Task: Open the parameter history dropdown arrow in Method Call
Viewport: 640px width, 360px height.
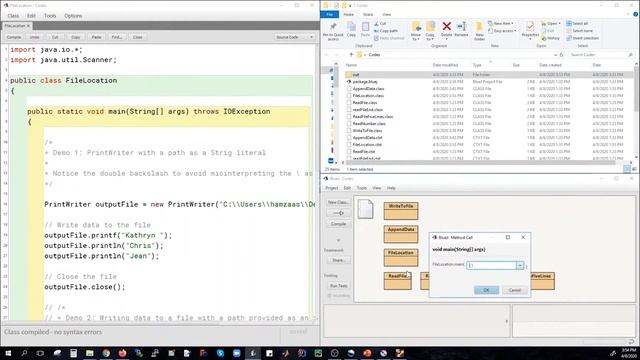Action: [520, 266]
